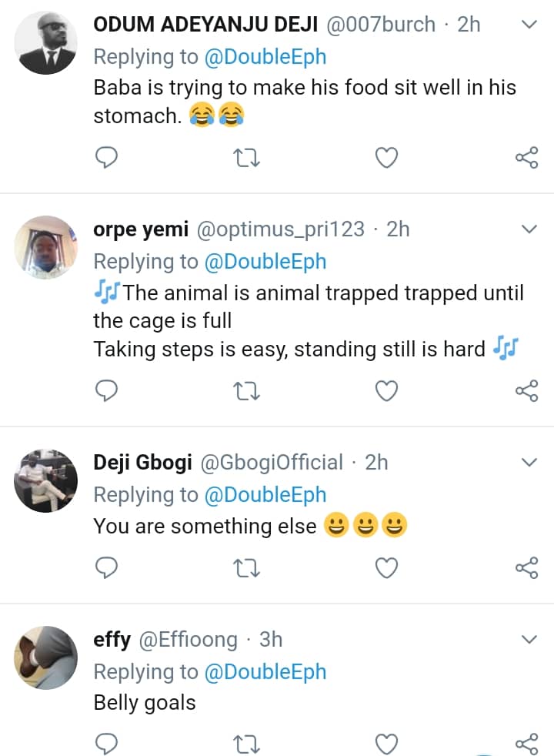Viewport: 554px width, 756px height.
Task: Like orpe yemi's tweet
Action: point(386,392)
